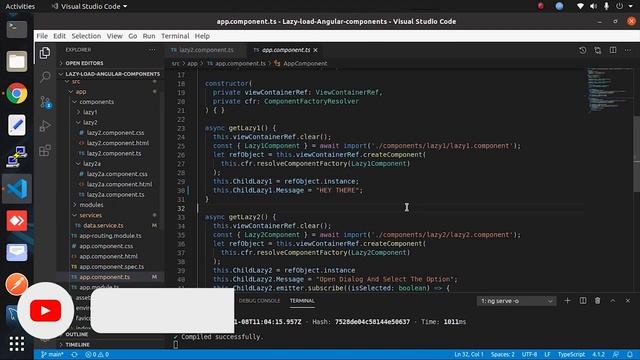Viewport: 640px width, 360px height.
Task: Collapse the components folder
Action: tap(96, 102)
